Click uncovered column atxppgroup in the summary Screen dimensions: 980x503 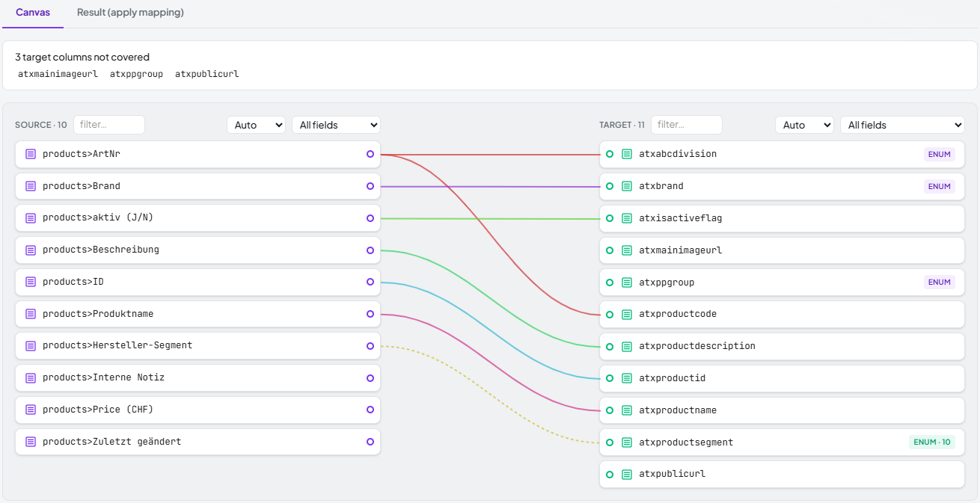point(136,74)
